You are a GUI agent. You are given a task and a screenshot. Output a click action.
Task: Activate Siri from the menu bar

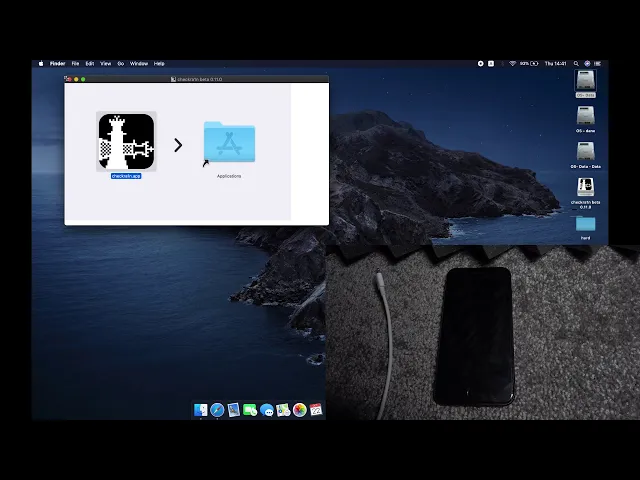pyautogui.click(x=587, y=64)
